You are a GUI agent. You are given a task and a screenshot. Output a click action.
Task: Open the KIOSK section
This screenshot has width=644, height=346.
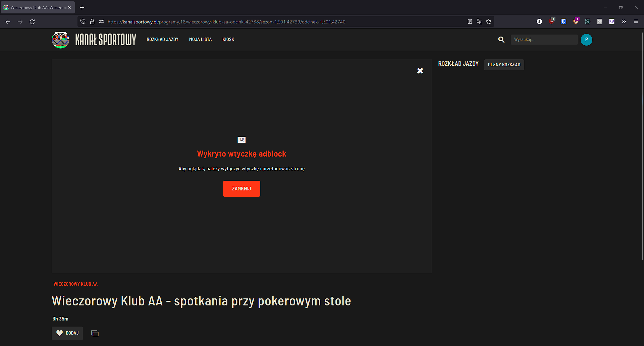(x=228, y=39)
